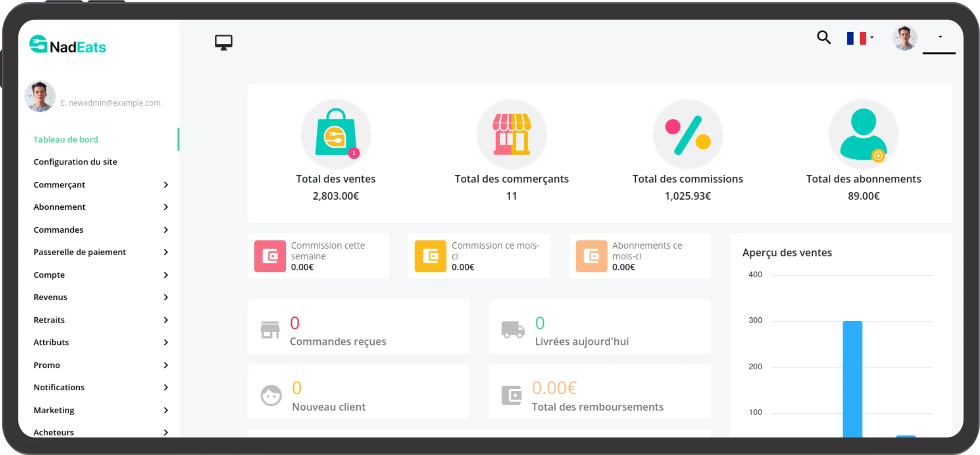Click the Livrées aujourd'hui label
The height and width of the screenshot is (455, 980).
582,342
